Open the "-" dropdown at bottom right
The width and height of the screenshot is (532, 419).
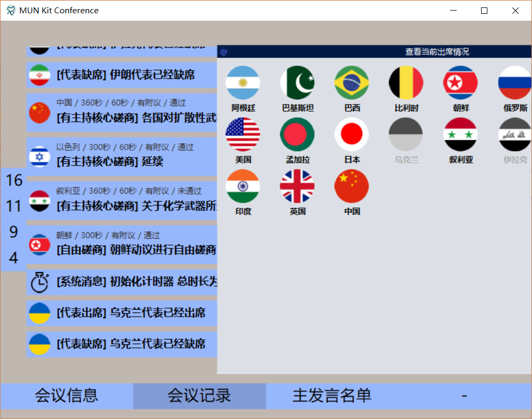coord(464,396)
